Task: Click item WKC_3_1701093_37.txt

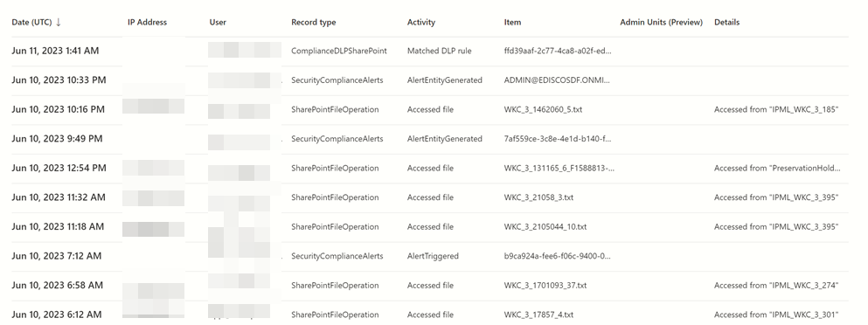Action: [x=545, y=286]
